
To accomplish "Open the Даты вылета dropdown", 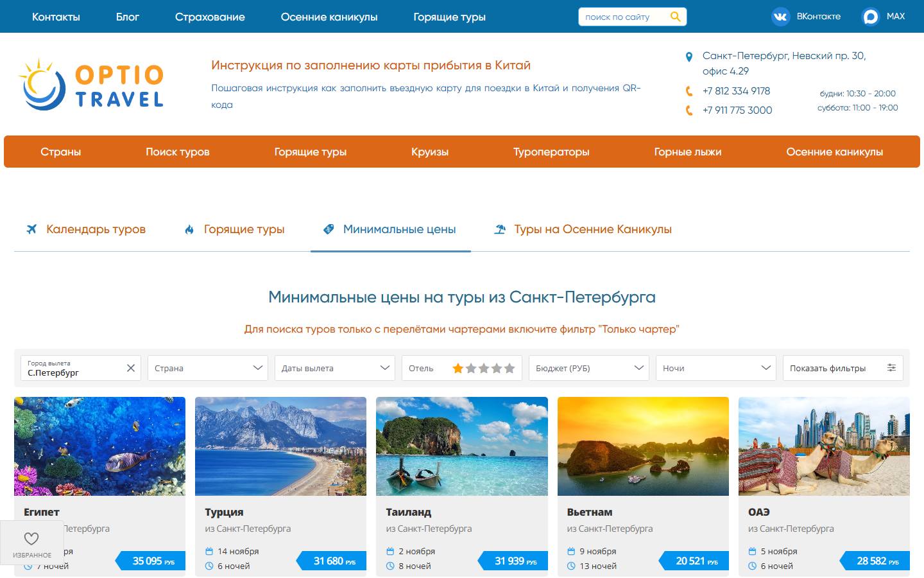I will [x=335, y=368].
